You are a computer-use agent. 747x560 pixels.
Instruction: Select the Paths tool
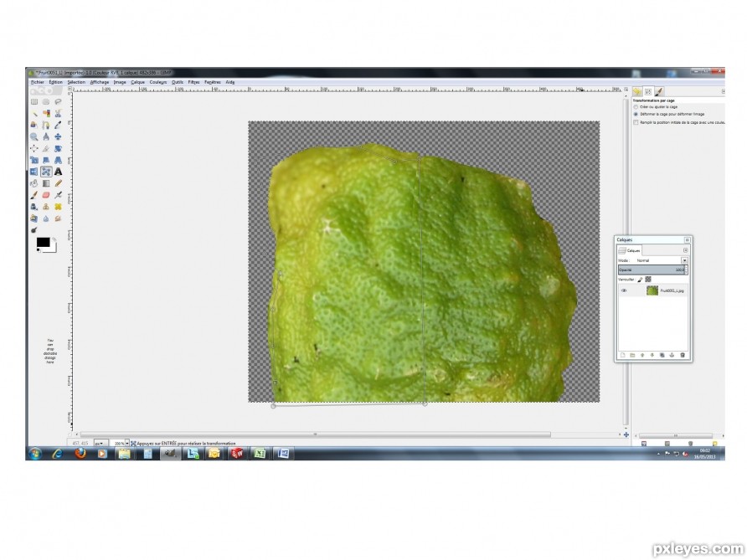click(46, 125)
